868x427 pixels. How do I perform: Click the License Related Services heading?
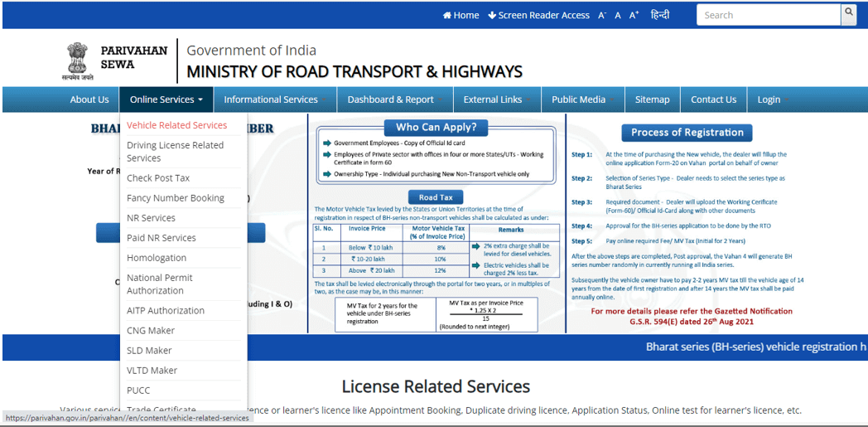tap(436, 386)
